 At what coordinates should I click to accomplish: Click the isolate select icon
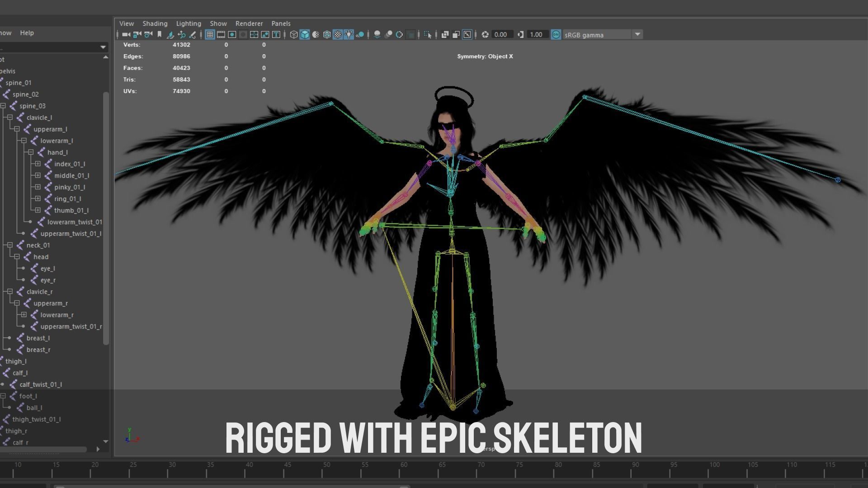point(428,34)
